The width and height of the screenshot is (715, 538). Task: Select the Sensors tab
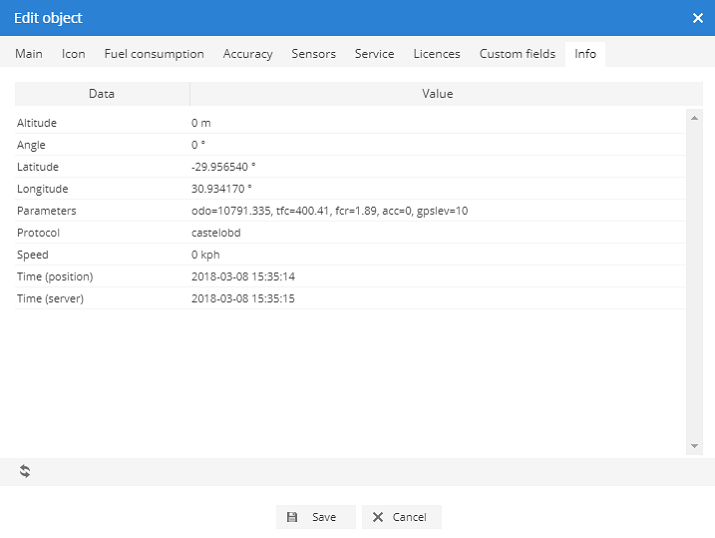click(x=313, y=54)
